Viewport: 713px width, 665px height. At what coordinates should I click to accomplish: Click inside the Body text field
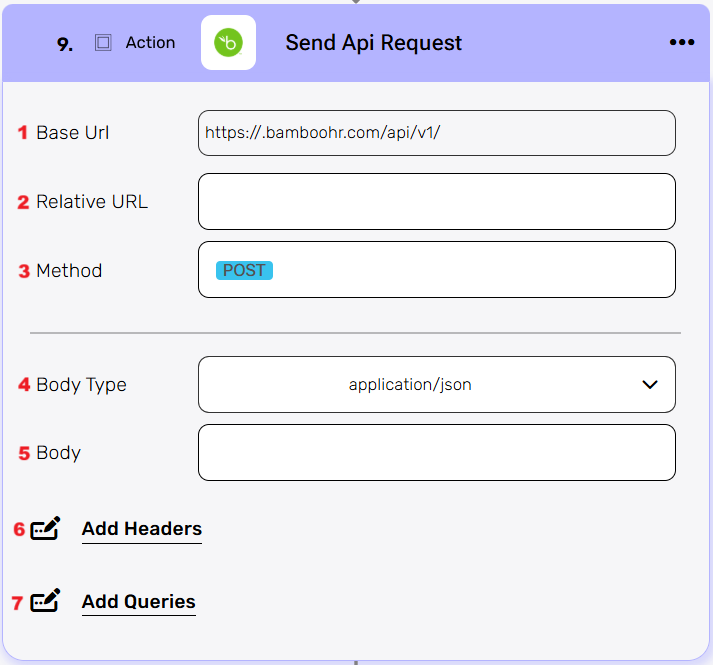(x=436, y=453)
